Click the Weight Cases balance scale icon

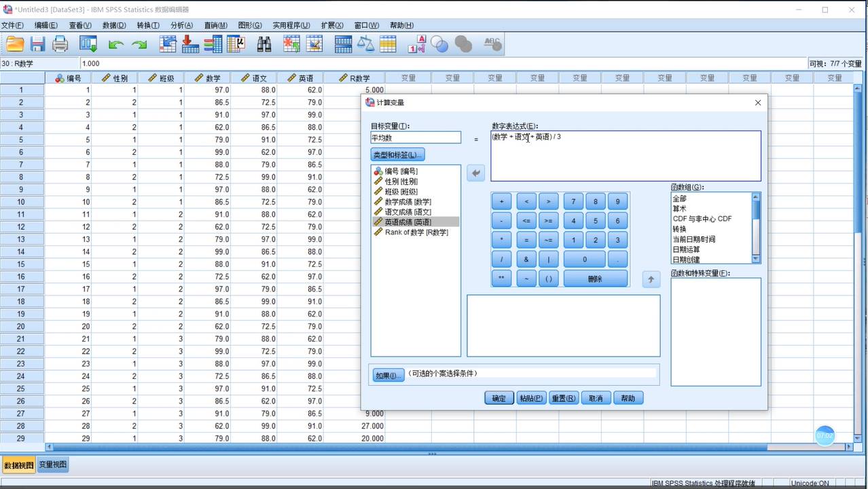click(x=365, y=44)
